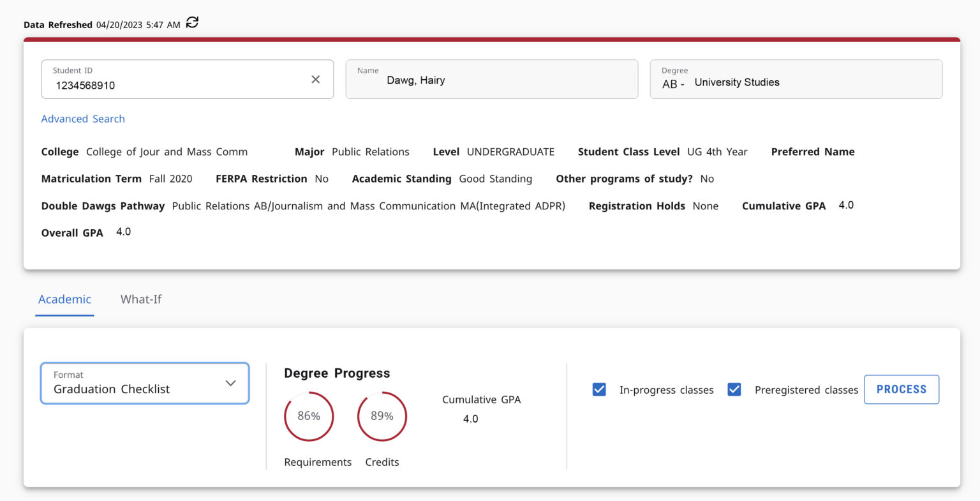
Task: Refresh the data using the refresh icon
Action: coord(191,22)
